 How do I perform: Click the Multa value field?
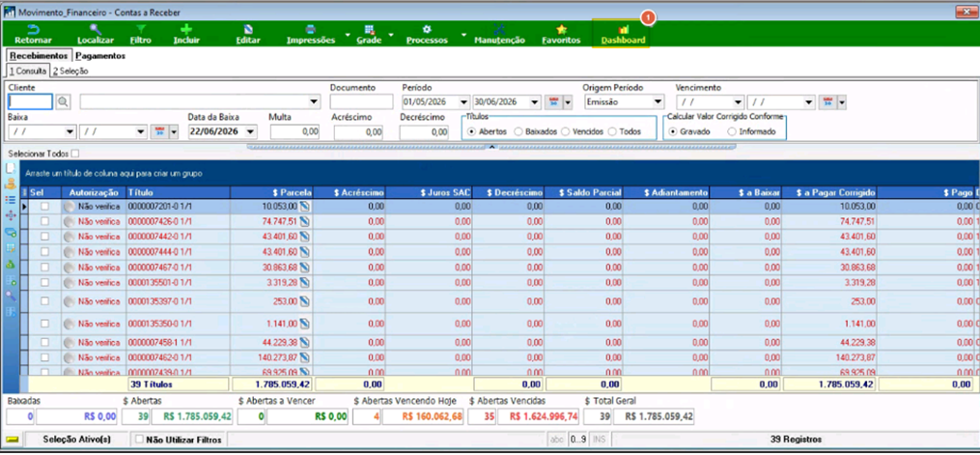point(295,132)
